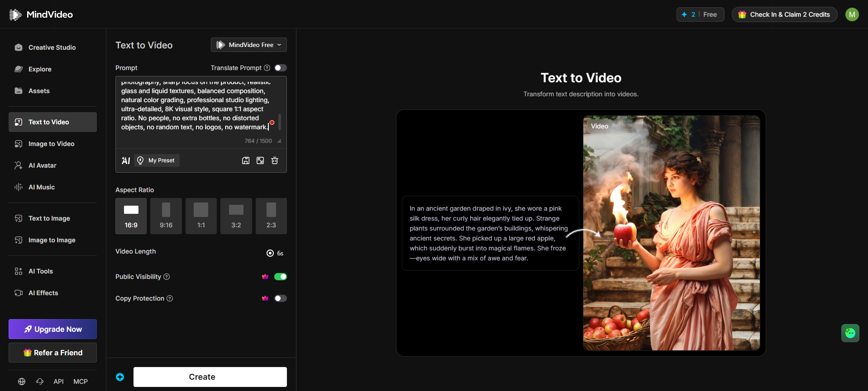
Task: Click the Translate Prompt help icon
Action: pyautogui.click(x=267, y=68)
